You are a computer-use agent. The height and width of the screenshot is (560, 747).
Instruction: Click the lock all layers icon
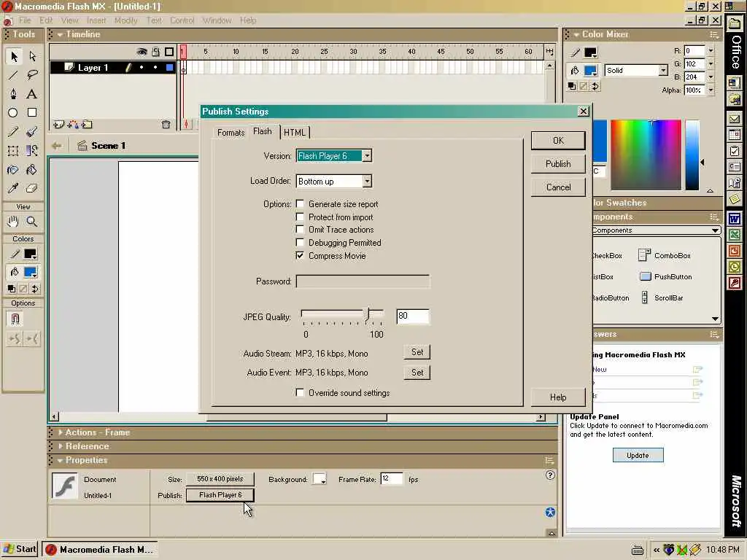(156, 52)
